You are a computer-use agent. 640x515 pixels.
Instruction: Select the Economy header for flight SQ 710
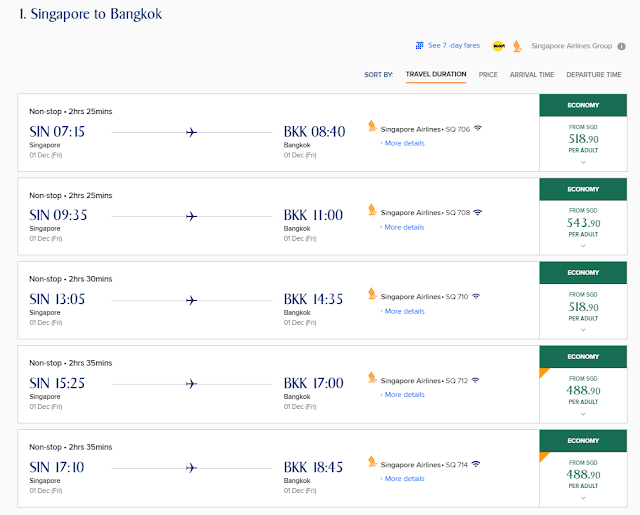(x=583, y=272)
